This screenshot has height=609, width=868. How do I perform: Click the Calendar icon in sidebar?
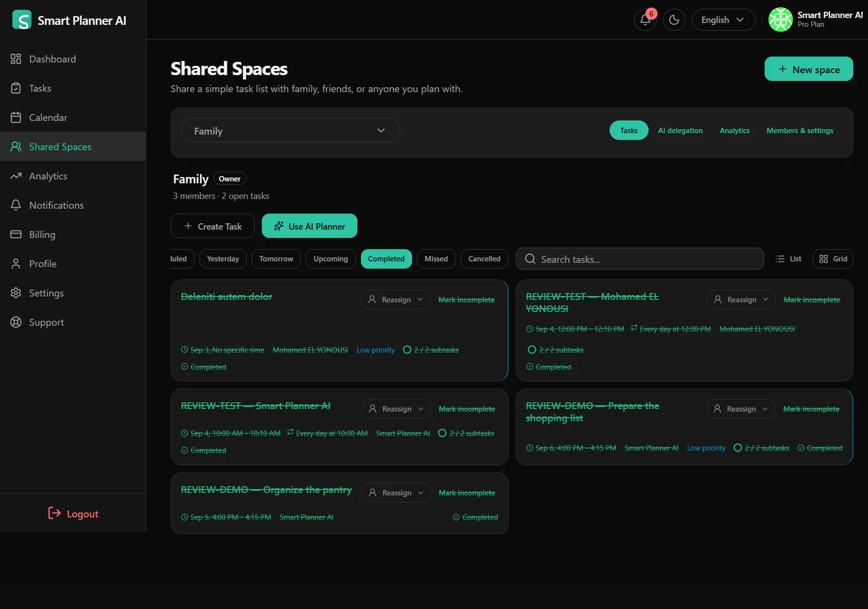pos(16,118)
